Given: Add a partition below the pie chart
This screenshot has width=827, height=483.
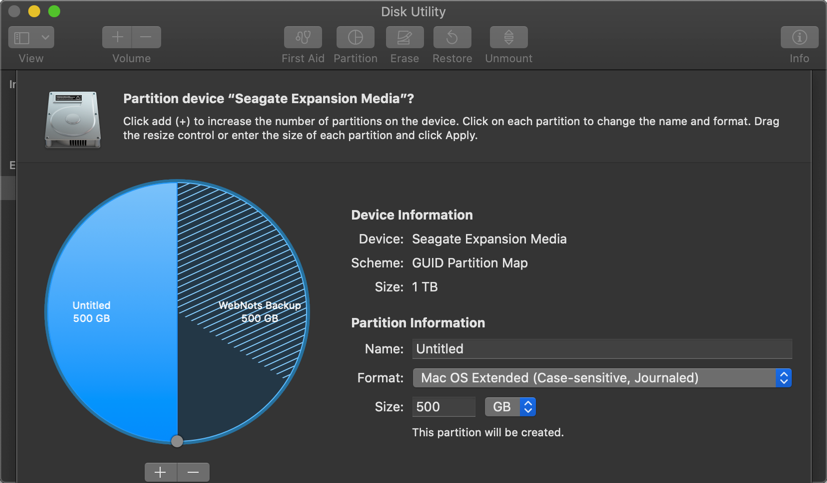Looking at the screenshot, I should click(x=160, y=472).
